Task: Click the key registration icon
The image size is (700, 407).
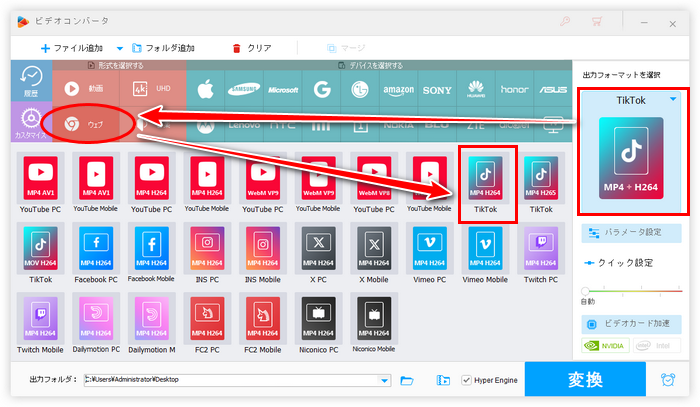Action: (x=565, y=21)
